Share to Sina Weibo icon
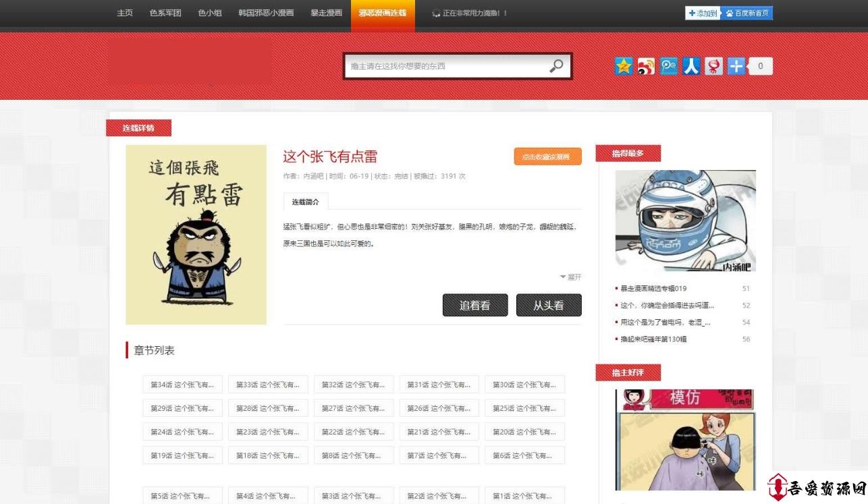 [646, 66]
